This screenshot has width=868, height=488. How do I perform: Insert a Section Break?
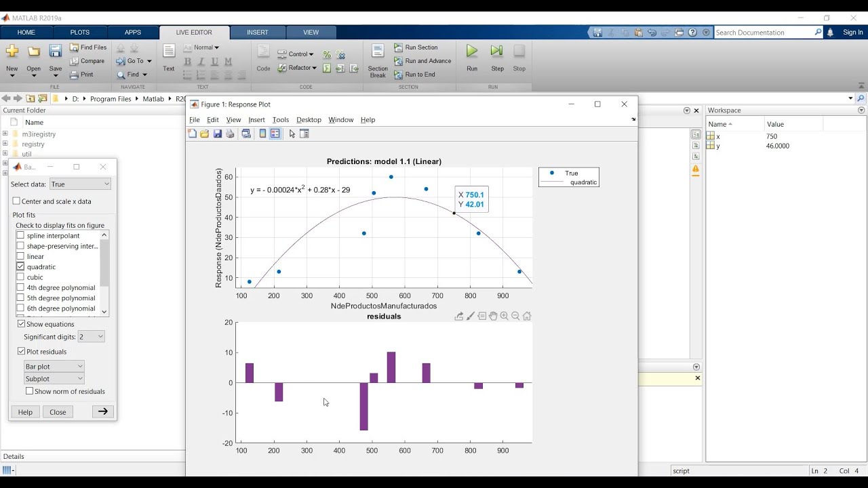tap(378, 60)
